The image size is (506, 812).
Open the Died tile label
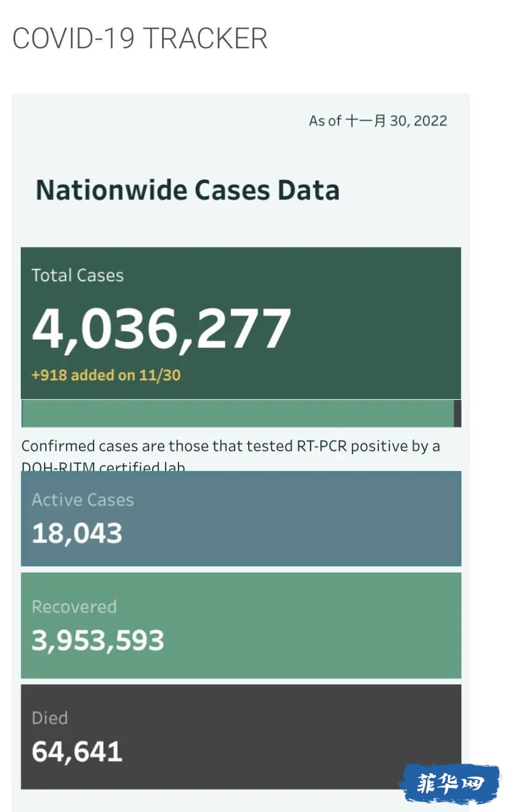coord(50,718)
